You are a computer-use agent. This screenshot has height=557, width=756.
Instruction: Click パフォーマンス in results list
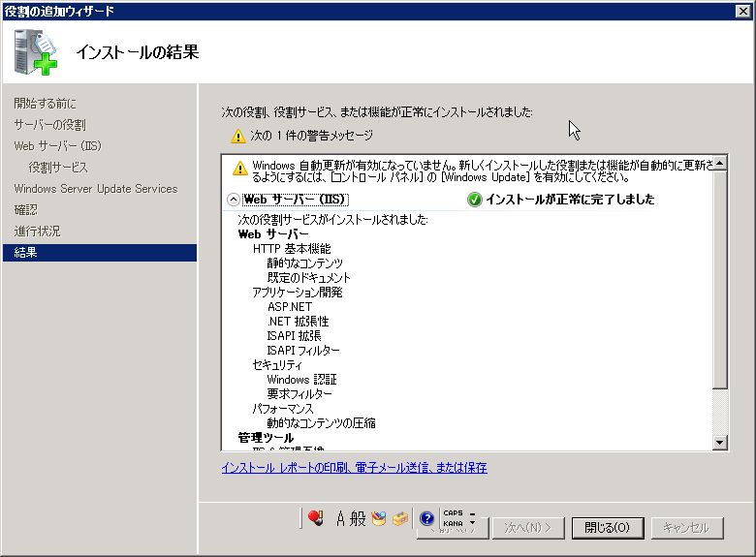click(x=283, y=409)
